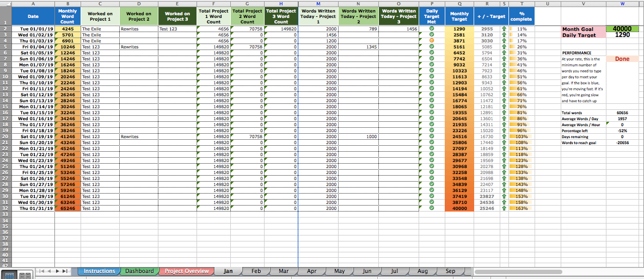Image resolution: width=644 pixels, height=279 pixels.
Task: Select Rewrites cell in Sat 01/19/19 row
Action: tap(139, 137)
